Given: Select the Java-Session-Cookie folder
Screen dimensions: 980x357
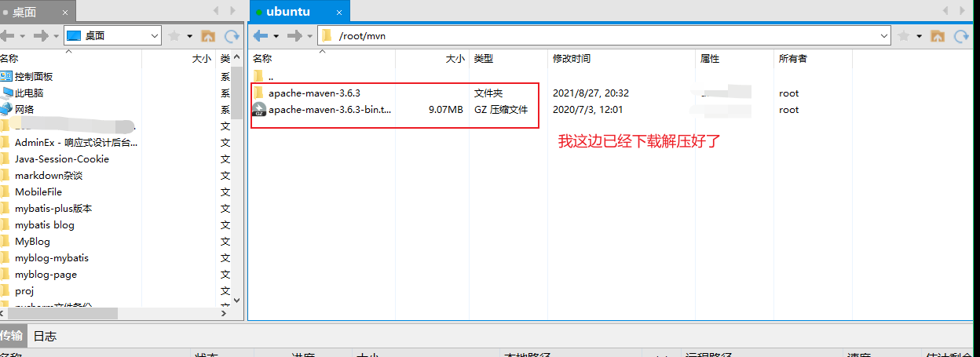Looking at the screenshot, I should 62,158.
